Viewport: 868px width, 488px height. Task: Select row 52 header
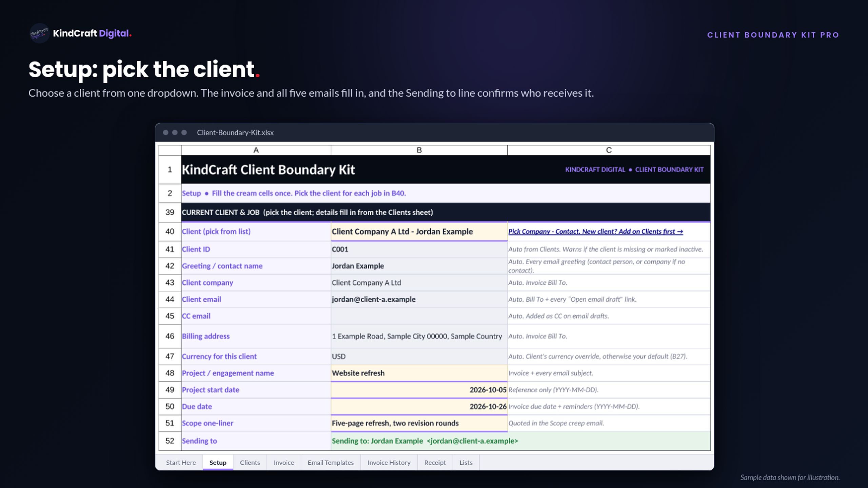(170, 441)
